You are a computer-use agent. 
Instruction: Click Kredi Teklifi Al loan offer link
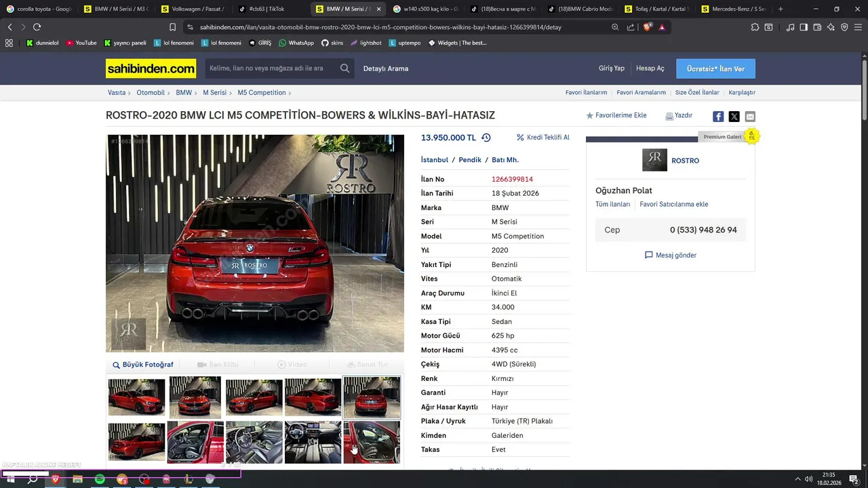click(x=543, y=138)
